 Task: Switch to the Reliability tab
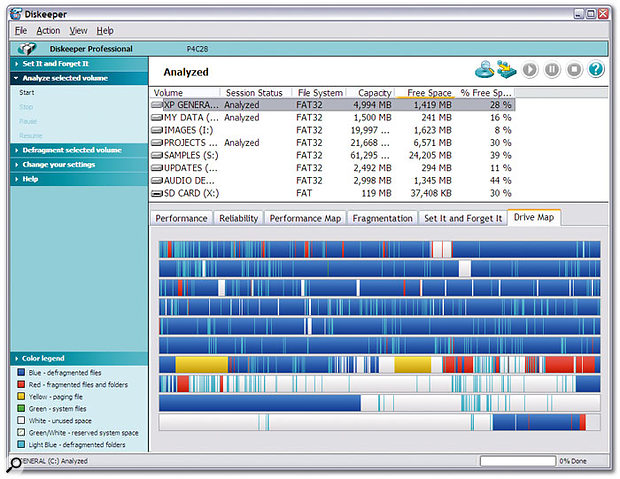(x=238, y=218)
